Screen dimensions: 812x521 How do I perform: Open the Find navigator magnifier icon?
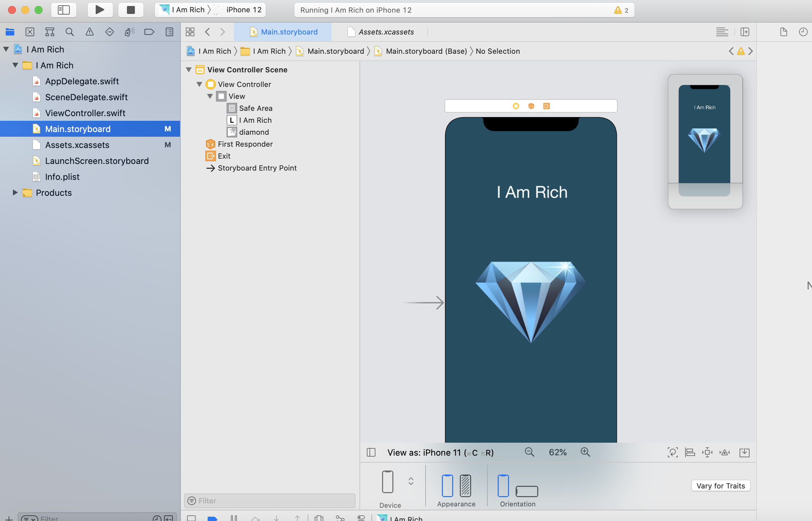coord(70,32)
